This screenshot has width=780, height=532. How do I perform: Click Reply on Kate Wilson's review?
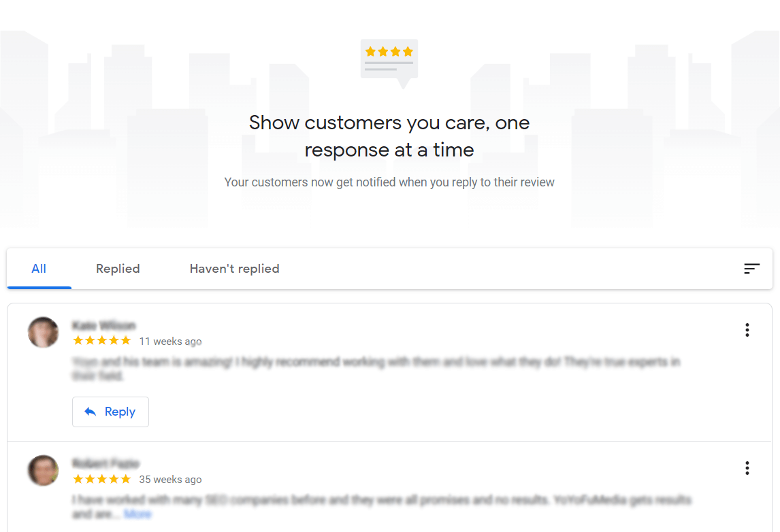(110, 412)
